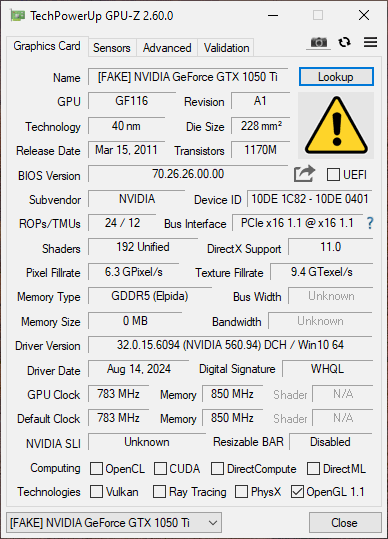Toggle the UEFI checkbox
The height and width of the screenshot is (539, 388).
click(x=333, y=175)
